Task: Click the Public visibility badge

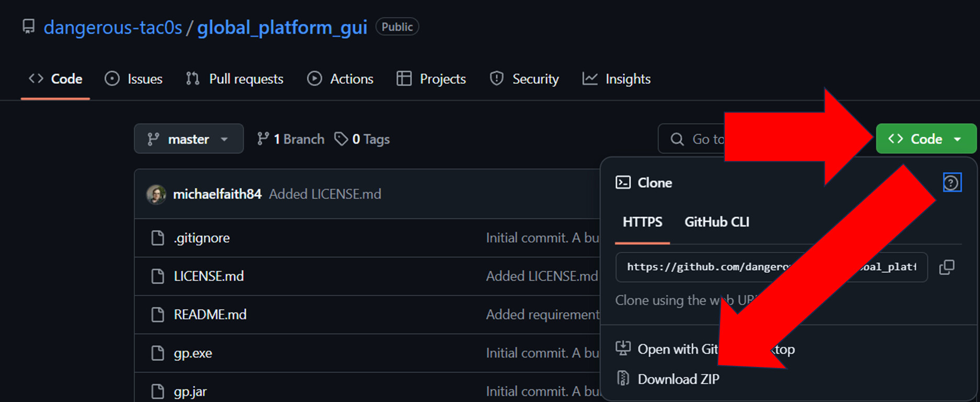Action: click(397, 27)
